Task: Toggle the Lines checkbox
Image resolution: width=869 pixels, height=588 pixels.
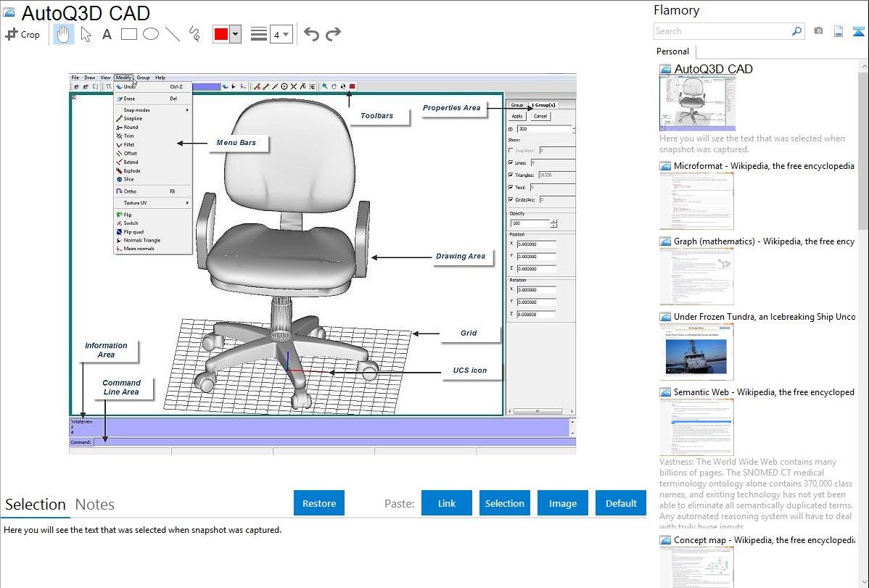Action: (x=511, y=163)
